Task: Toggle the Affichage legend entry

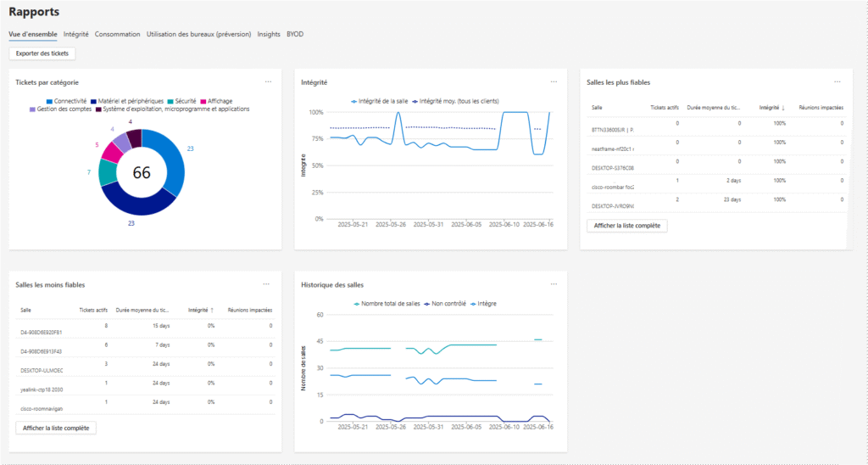Action: 216,102
